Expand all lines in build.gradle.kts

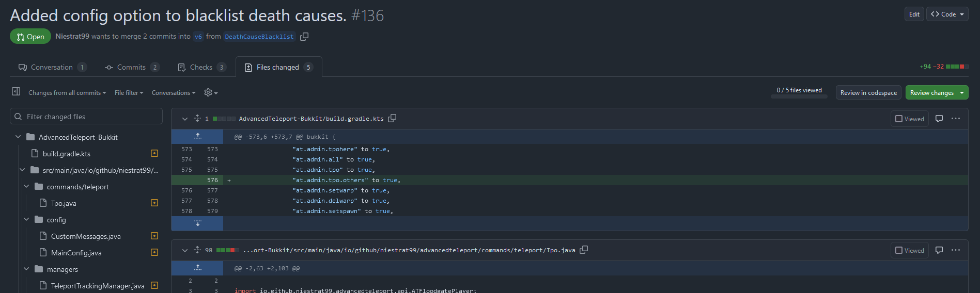(x=197, y=118)
